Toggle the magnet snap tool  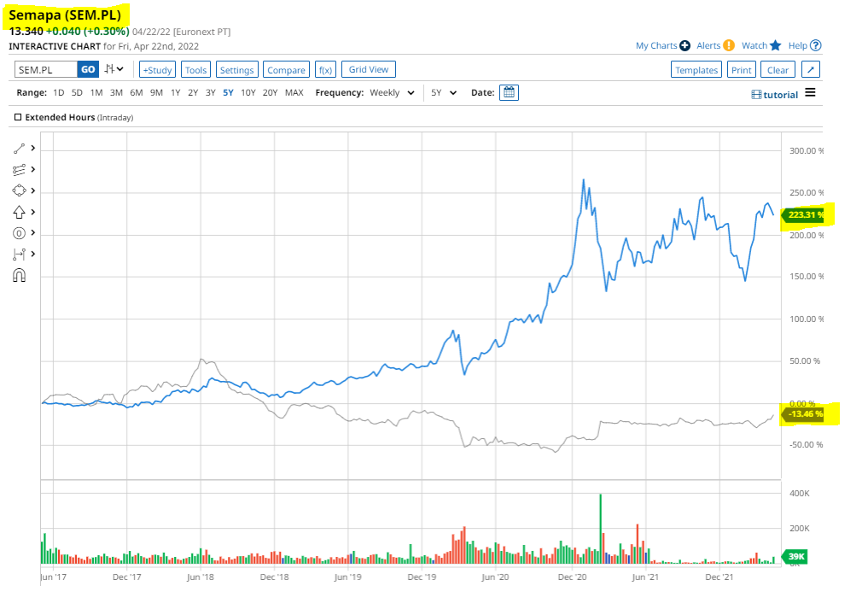tap(19, 275)
